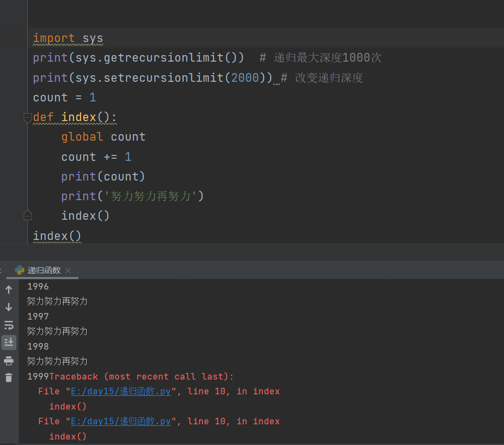Click 'global count' statement

point(103,137)
